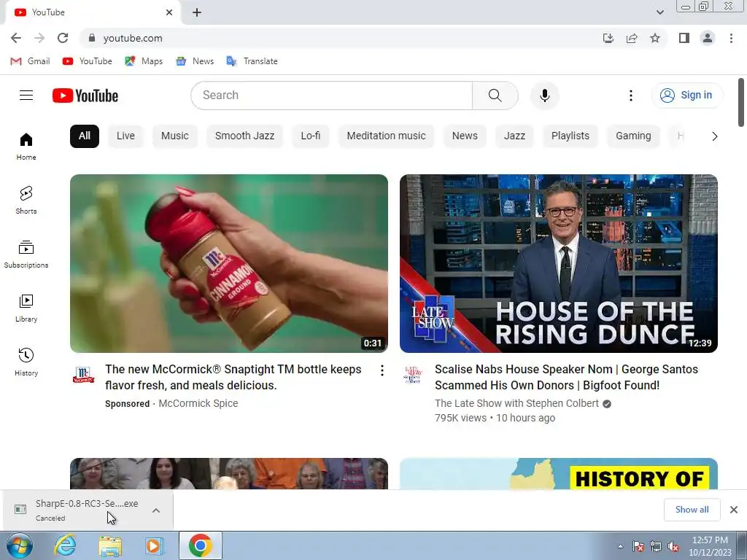This screenshot has height=560, width=747.
Task: Click the install app icon in address bar
Action: tap(608, 38)
